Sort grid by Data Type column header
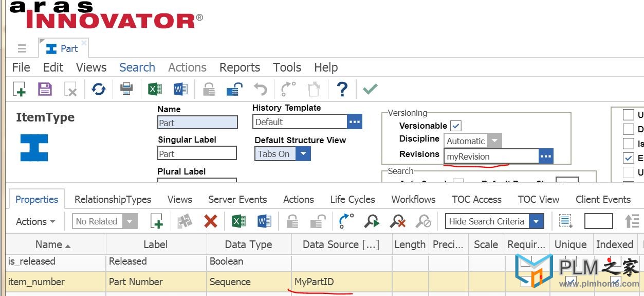 [249, 245]
